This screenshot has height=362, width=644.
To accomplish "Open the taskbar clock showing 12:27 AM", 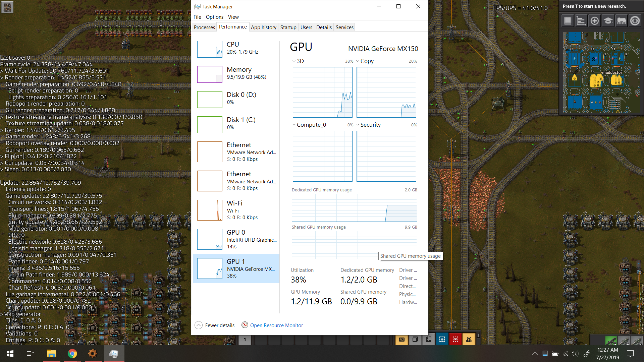I will 607,354.
